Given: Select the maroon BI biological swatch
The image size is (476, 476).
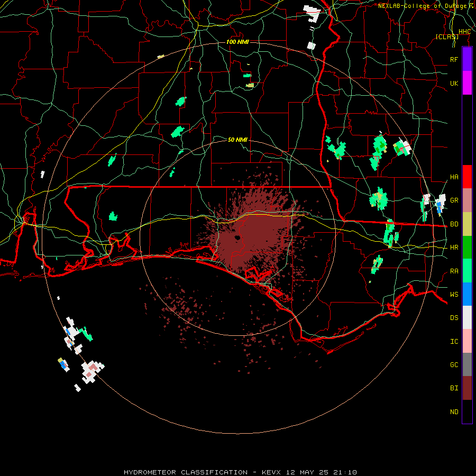Looking at the screenshot, I should coord(467,388).
